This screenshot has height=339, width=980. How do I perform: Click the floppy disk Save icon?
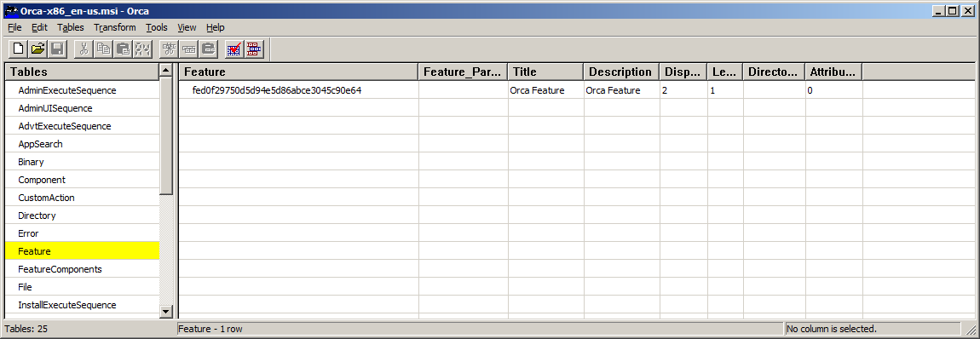click(x=57, y=49)
